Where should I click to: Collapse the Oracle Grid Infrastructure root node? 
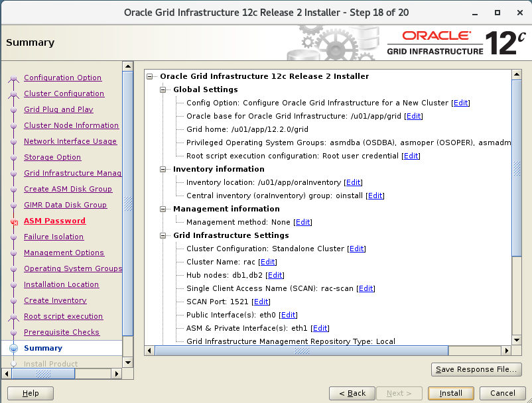(x=150, y=76)
